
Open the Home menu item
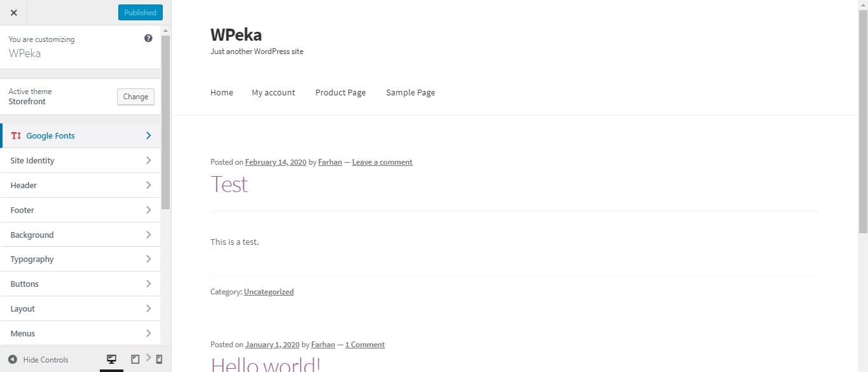click(221, 92)
